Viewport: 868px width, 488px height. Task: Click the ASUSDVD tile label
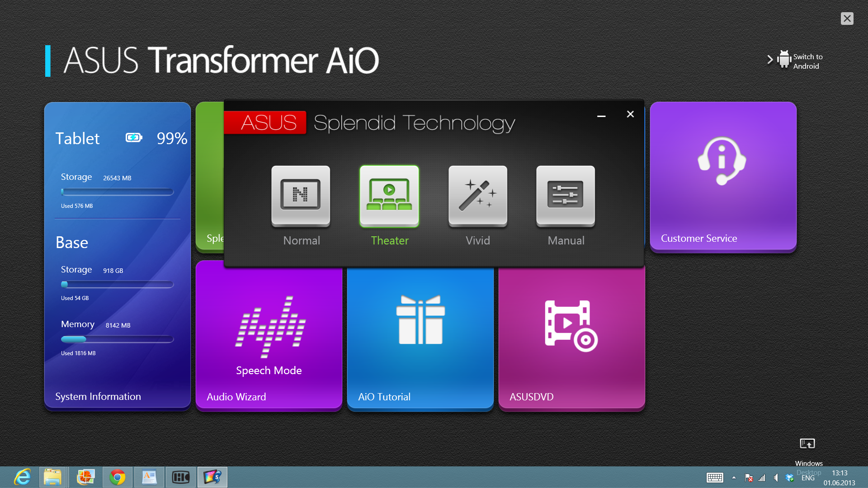click(532, 397)
